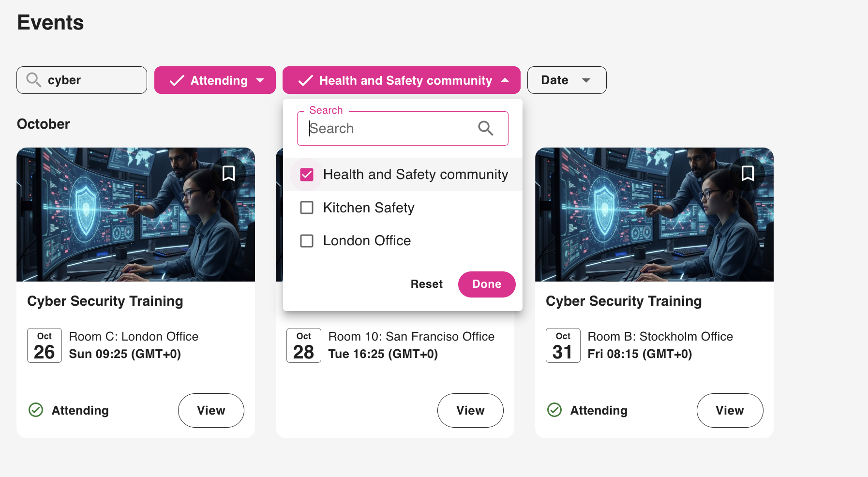Screen dimensions: 868x477
Task: View the Oct 26 London Office event
Action: point(211,410)
